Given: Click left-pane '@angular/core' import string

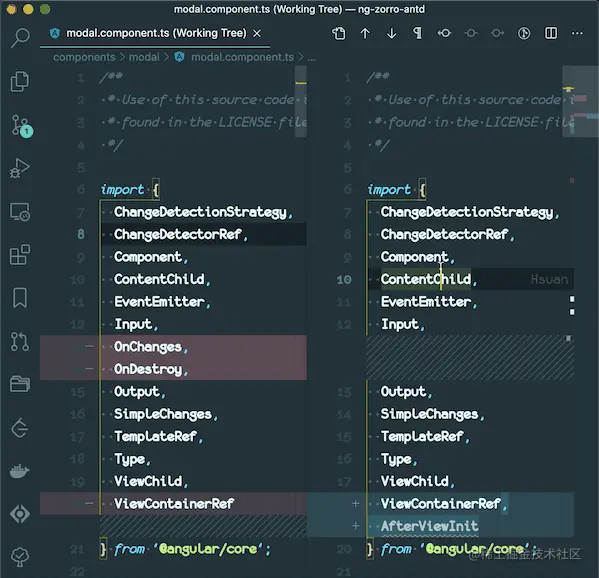Looking at the screenshot, I should coord(208,549).
